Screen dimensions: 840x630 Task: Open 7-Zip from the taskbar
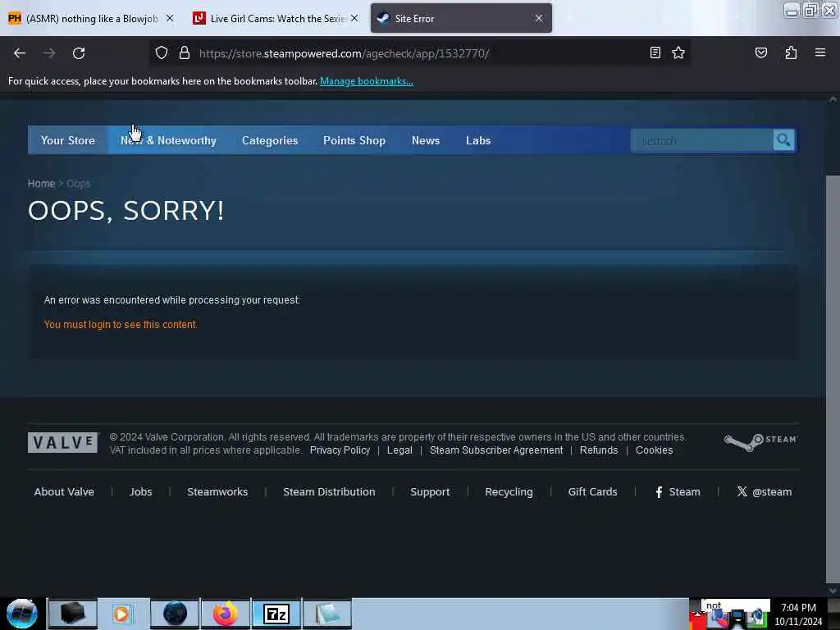point(277,614)
